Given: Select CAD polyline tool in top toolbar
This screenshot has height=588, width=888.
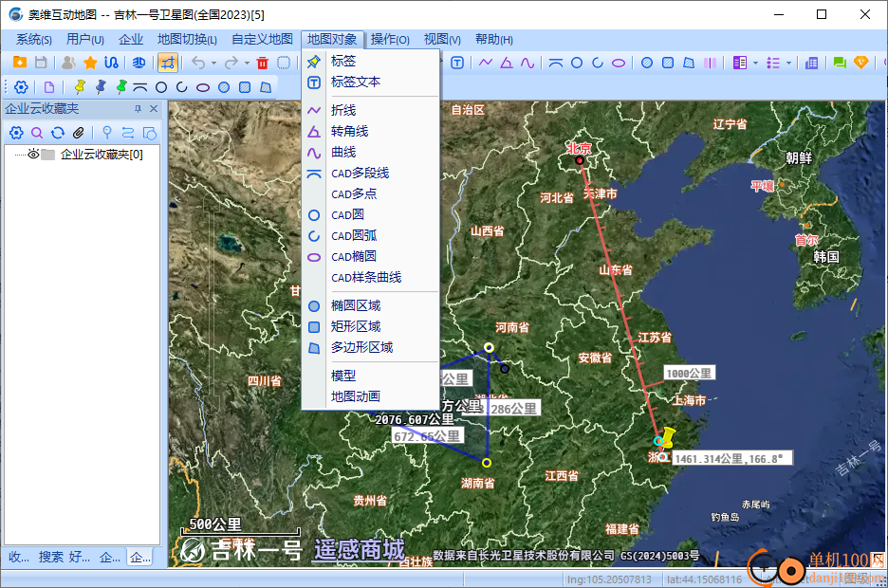Looking at the screenshot, I should [x=556, y=63].
